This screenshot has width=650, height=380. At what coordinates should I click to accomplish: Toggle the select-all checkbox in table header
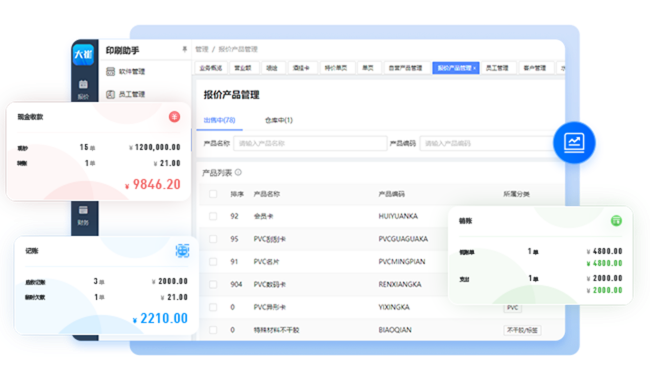click(213, 194)
